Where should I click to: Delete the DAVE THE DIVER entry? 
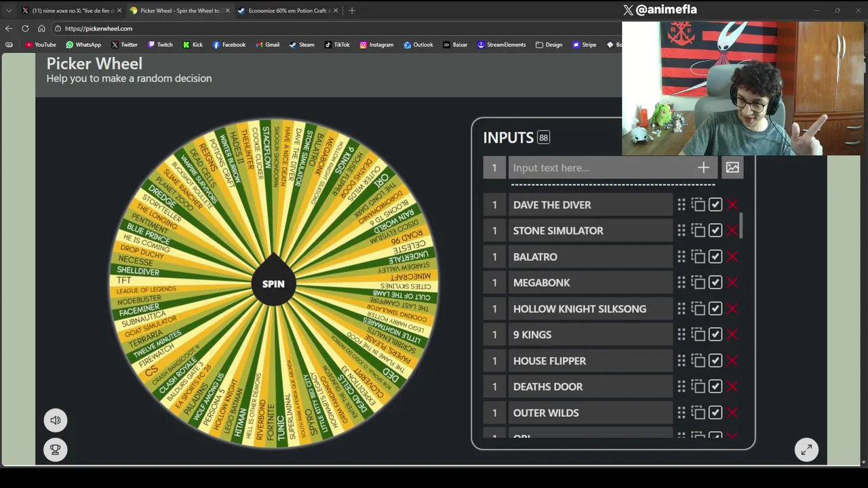click(x=732, y=205)
